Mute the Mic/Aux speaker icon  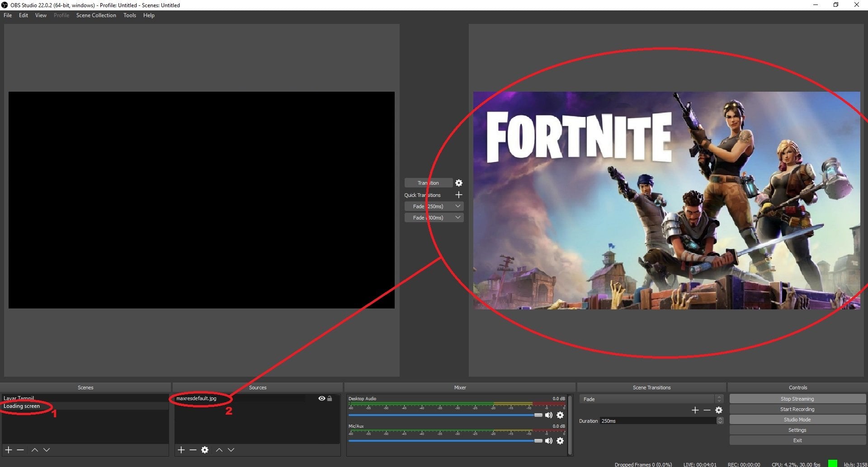point(549,441)
